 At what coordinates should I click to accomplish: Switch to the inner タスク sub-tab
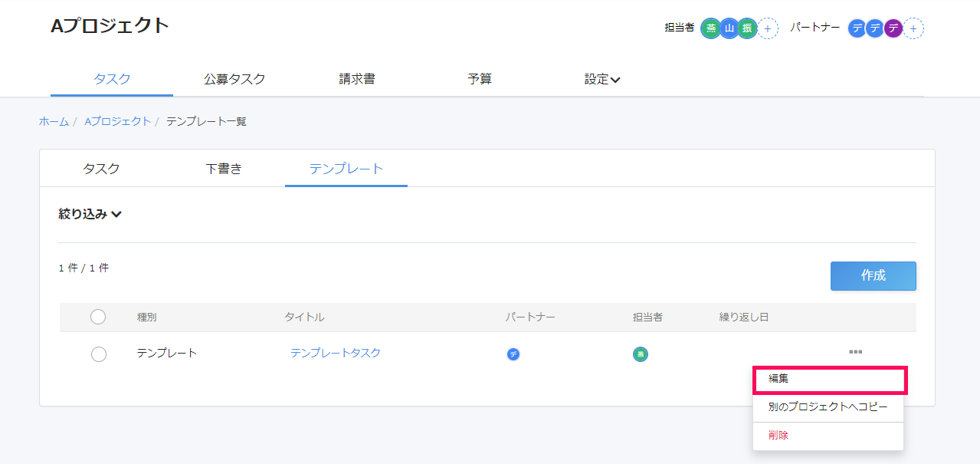101,169
